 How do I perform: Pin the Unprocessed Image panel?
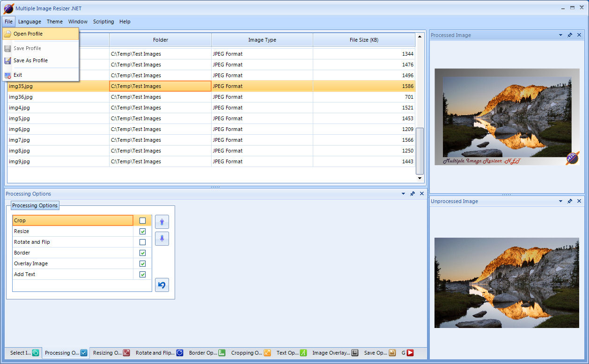tap(570, 201)
